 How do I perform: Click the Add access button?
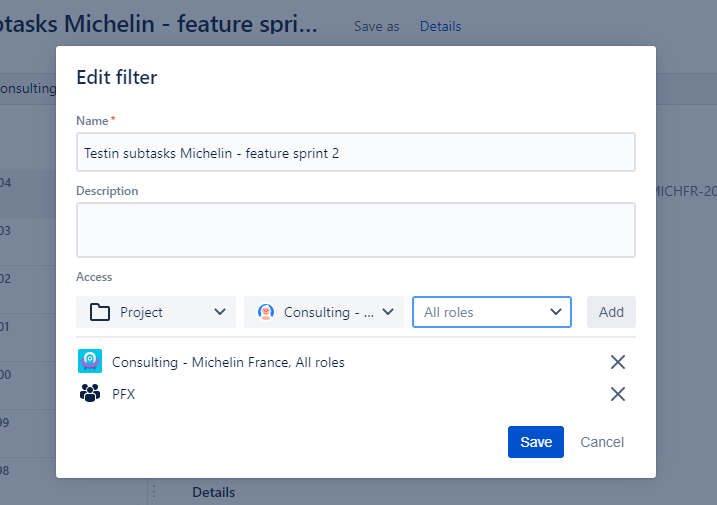pyautogui.click(x=611, y=312)
